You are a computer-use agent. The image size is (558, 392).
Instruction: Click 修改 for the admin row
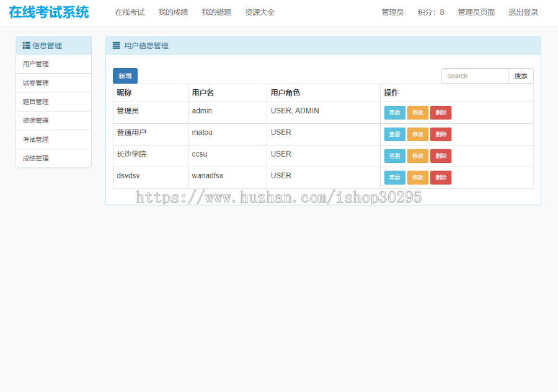[418, 113]
